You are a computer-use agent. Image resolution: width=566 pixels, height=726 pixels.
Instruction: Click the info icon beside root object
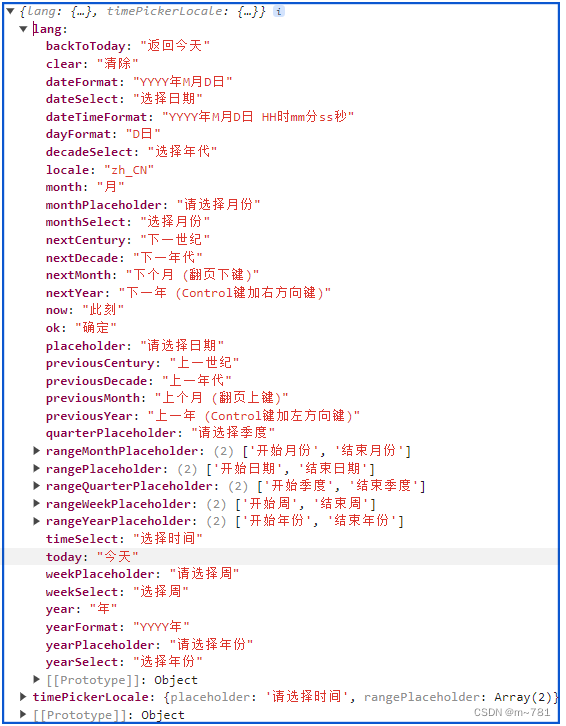[278, 11]
